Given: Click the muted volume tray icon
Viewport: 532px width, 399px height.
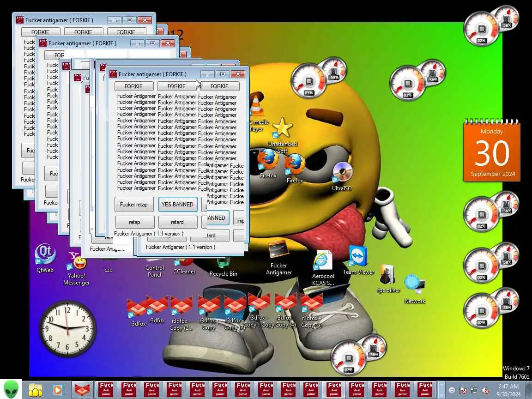Looking at the screenshot, I should tap(486, 390).
